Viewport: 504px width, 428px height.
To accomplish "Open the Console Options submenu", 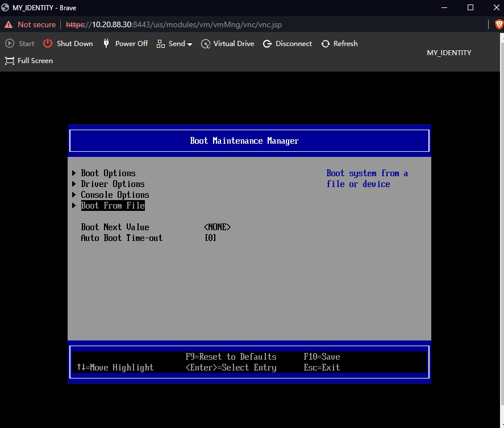I will click(x=115, y=194).
